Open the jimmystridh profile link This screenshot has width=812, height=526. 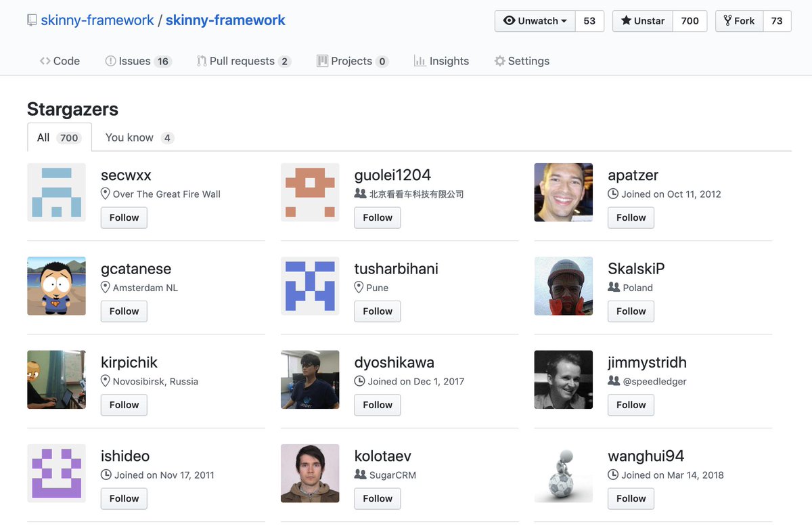[648, 362]
